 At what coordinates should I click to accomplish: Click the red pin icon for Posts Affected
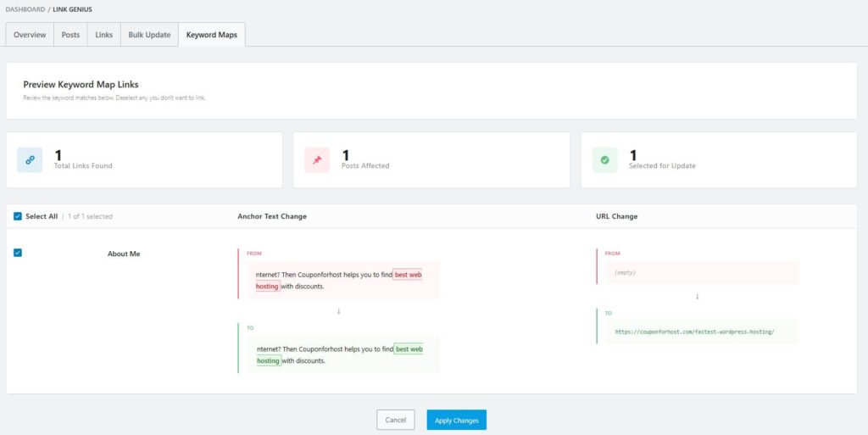(x=317, y=160)
